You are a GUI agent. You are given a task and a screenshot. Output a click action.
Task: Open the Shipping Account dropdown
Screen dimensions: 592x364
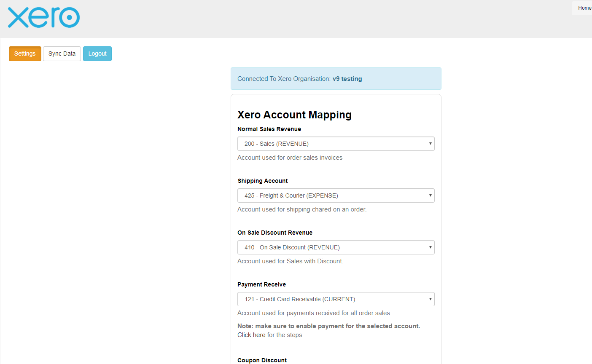336,195
